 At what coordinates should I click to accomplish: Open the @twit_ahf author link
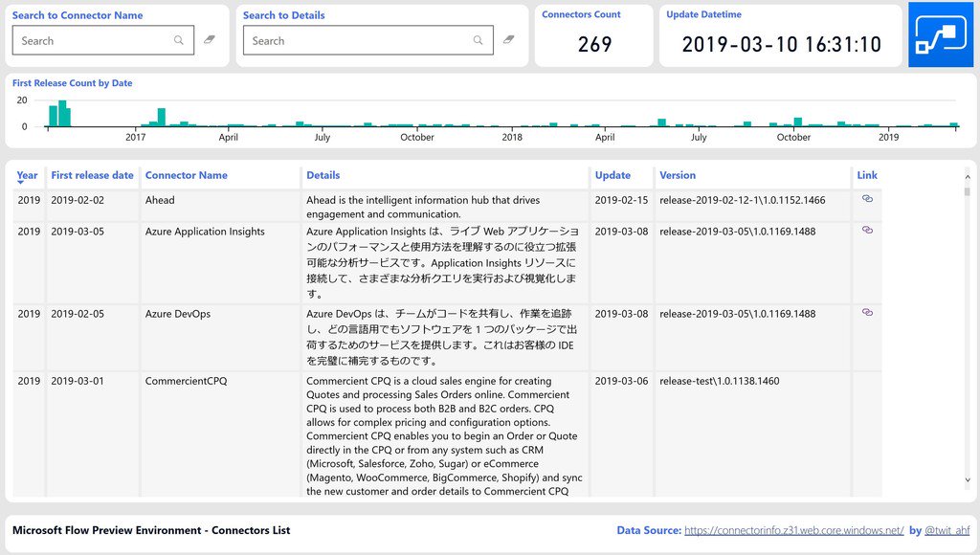tap(947, 531)
